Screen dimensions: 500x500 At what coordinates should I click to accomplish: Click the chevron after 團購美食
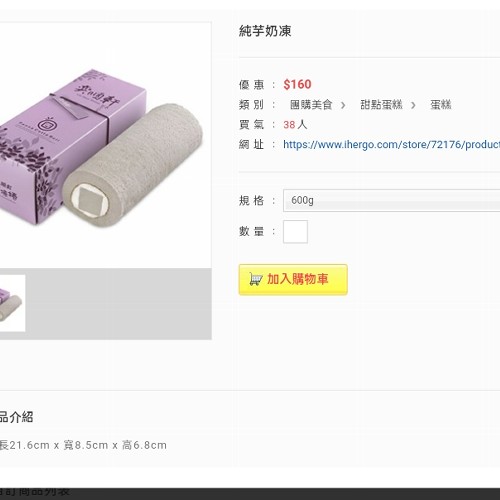click(343, 105)
